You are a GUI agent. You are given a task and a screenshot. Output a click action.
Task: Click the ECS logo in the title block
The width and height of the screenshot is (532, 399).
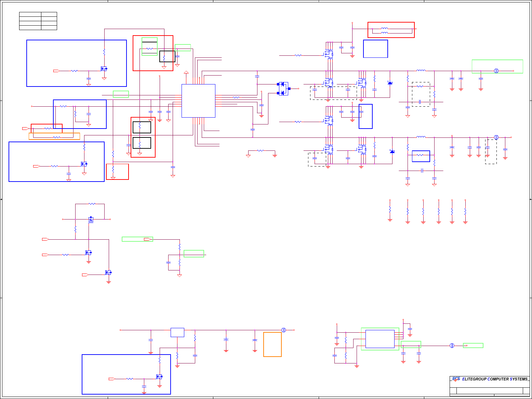[456, 379]
